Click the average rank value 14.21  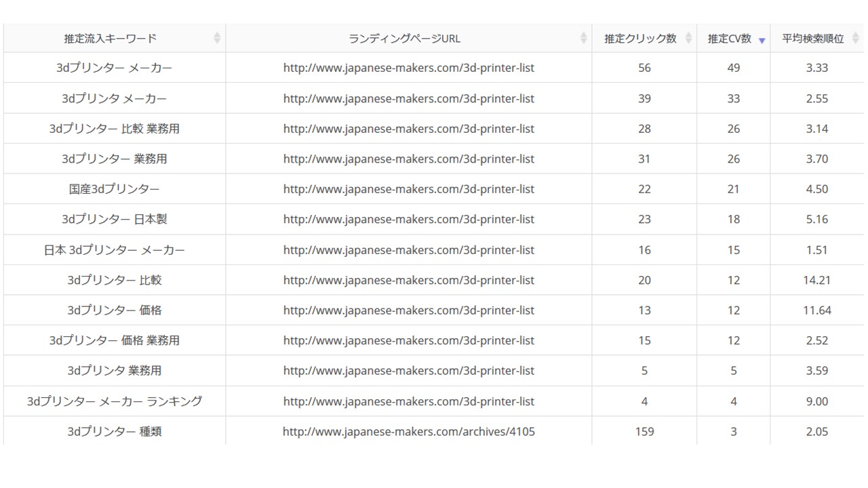click(817, 280)
